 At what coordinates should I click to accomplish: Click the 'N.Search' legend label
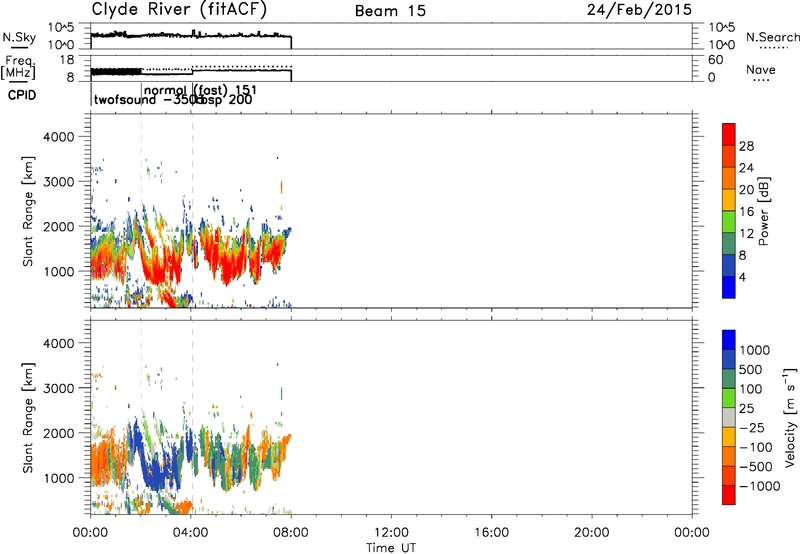coord(772,37)
